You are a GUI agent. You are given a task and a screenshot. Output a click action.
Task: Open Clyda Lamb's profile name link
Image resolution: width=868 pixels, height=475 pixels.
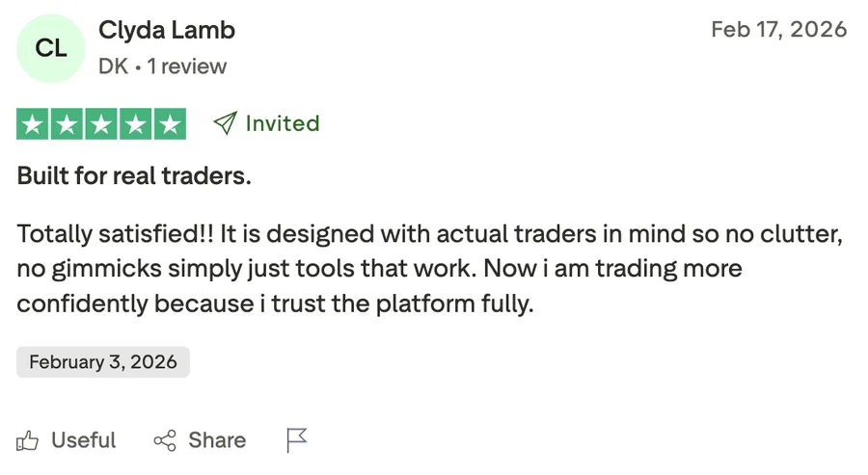(167, 31)
